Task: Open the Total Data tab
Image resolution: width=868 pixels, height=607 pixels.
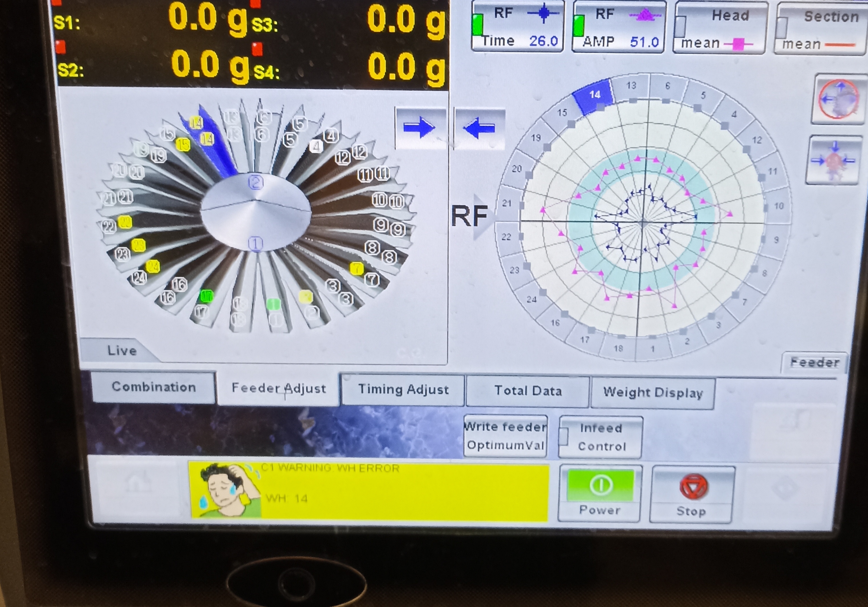Action: pos(528,391)
